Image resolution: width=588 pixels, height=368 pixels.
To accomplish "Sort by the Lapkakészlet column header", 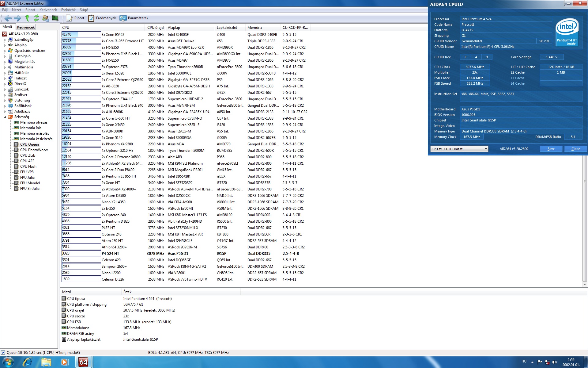I will coord(230,28).
